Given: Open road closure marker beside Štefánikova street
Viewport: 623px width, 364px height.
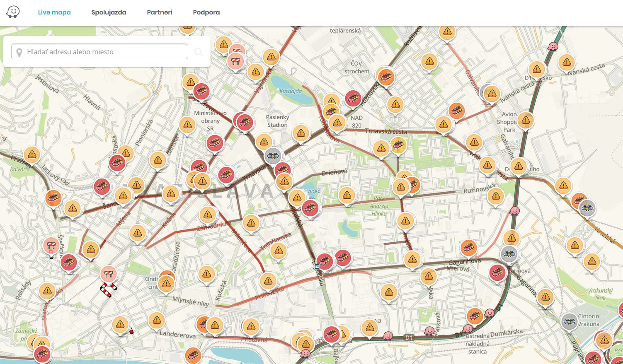Looking at the screenshot, I should pos(51,246).
